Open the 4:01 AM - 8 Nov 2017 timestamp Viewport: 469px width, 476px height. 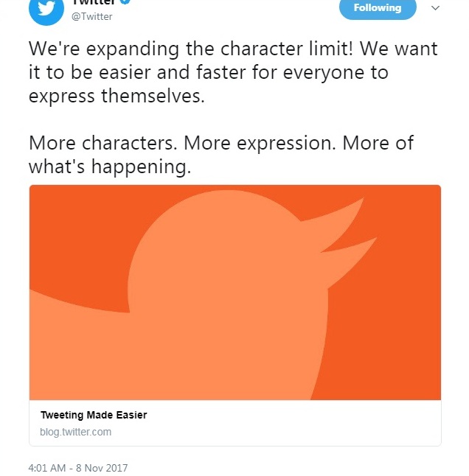77,468
